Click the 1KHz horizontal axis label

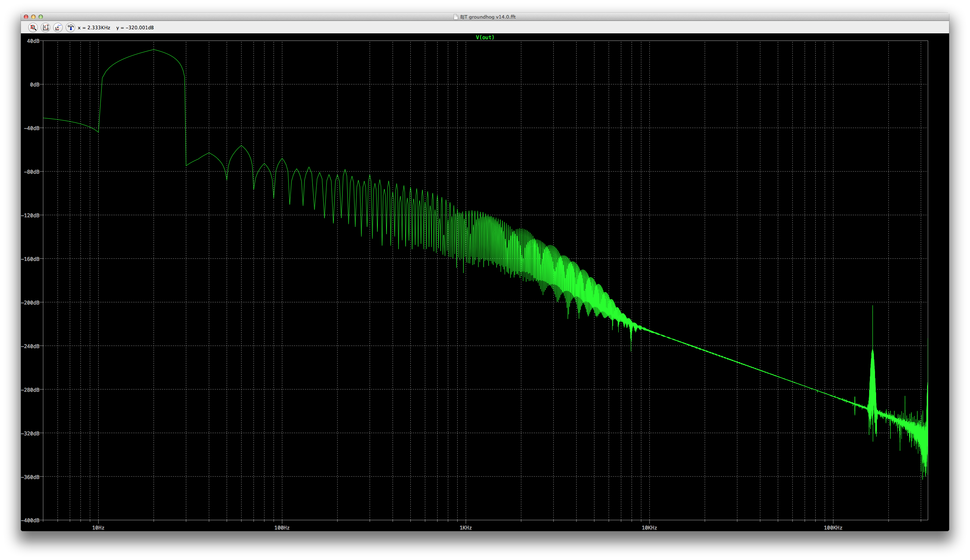coord(466,528)
